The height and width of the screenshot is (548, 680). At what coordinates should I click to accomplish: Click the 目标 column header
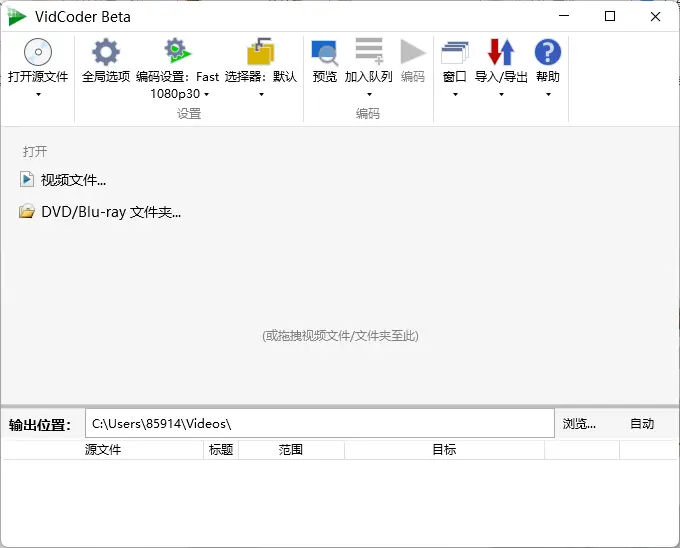[444, 450]
